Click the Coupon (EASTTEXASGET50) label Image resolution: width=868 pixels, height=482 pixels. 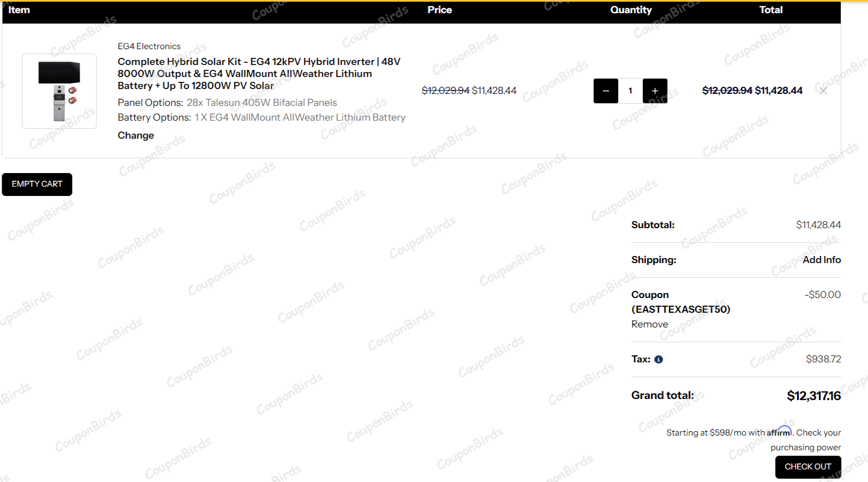click(x=680, y=302)
